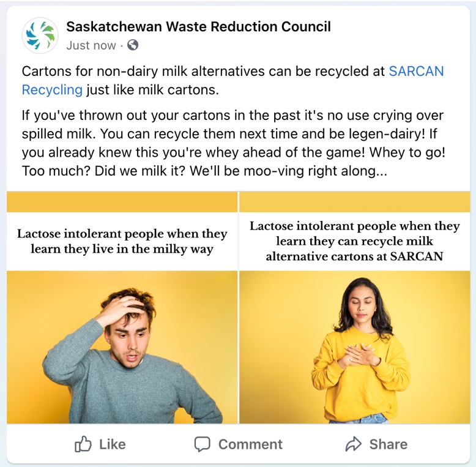Click the yellow banner above left image

click(122, 202)
